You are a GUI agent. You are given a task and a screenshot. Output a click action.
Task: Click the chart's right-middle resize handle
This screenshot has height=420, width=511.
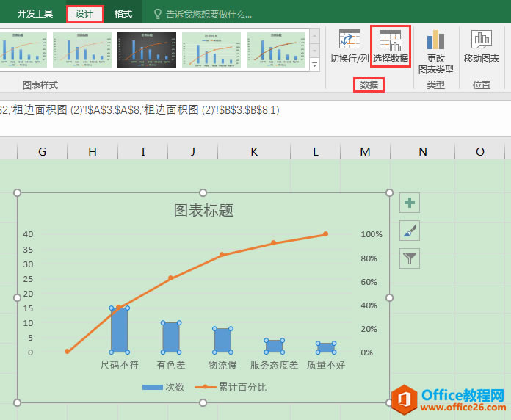click(389, 298)
